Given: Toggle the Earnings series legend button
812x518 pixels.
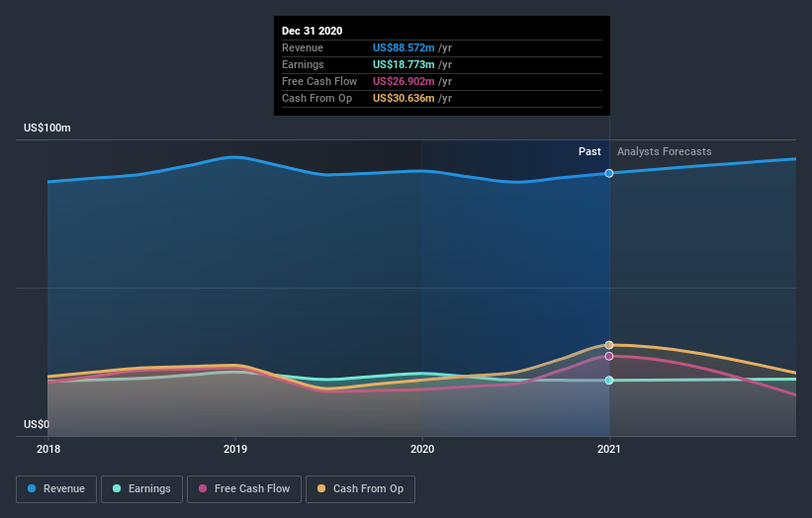Looking at the screenshot, I should pos(141,489).
